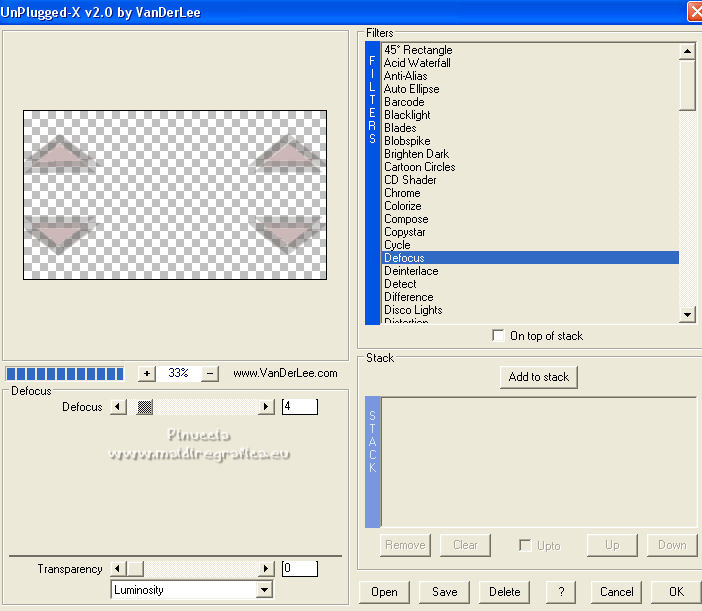This screenshot has width=702, height=611.
Task: Open www.VanDerLee.com link
Action: [285, 373]
